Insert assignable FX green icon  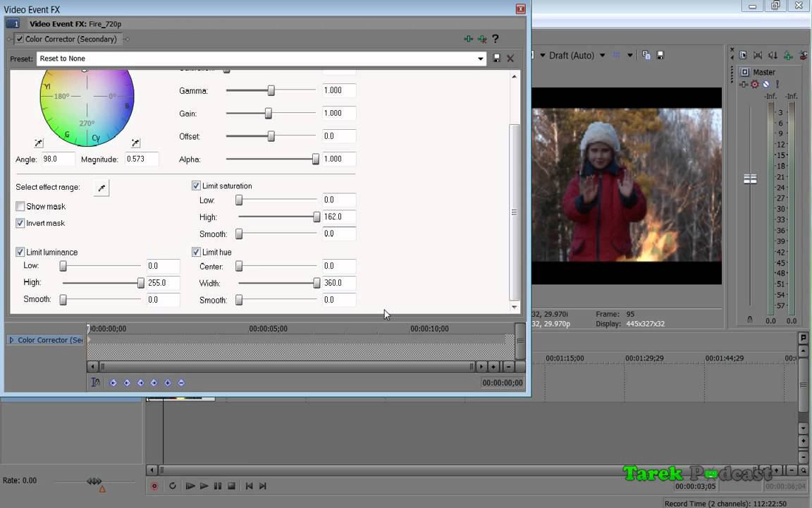coord(787,55)
